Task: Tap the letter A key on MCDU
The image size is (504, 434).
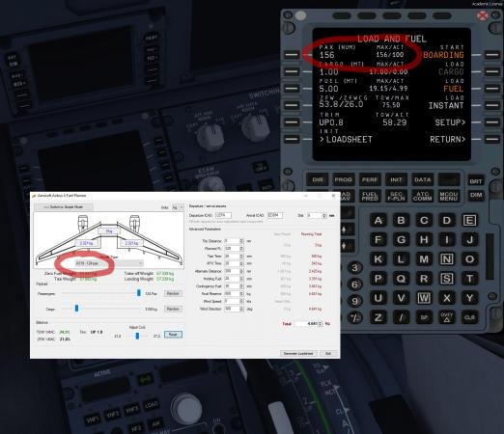Action: point(378,220)
